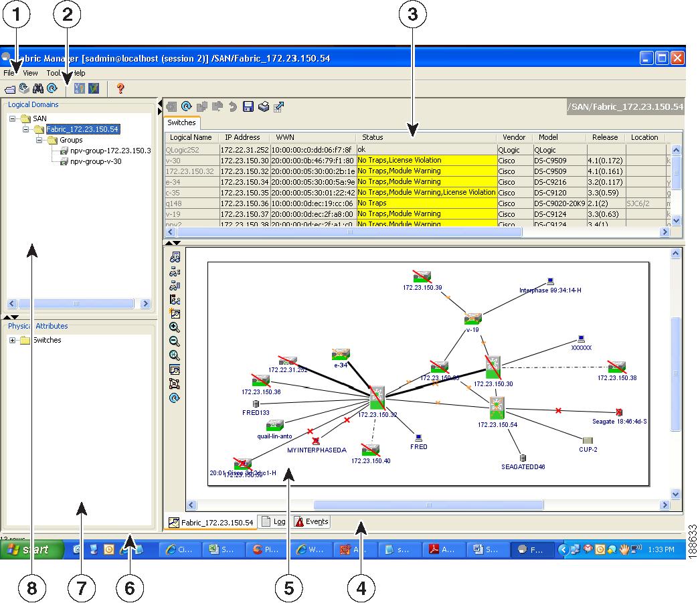Click the red question mark Help icon
Viewport: 700px width, 603px height.
tap(120, 88)
